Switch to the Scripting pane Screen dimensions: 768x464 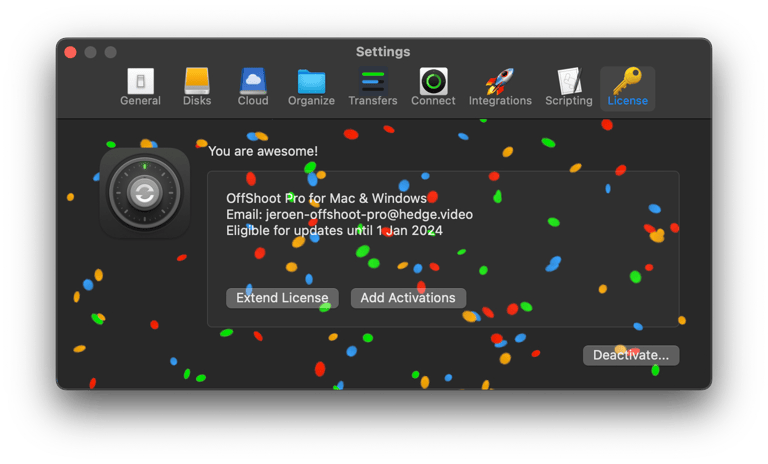[x=568, y=87]
